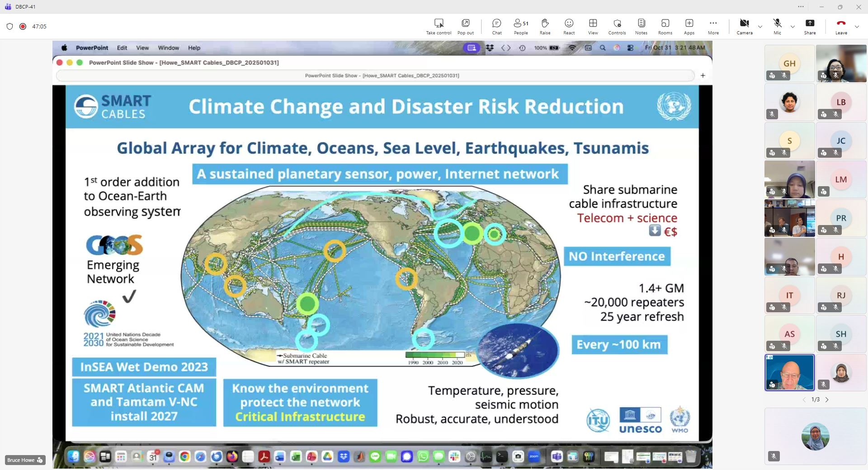
Task: Raise your hand
Action: click(x=545, y=26)
